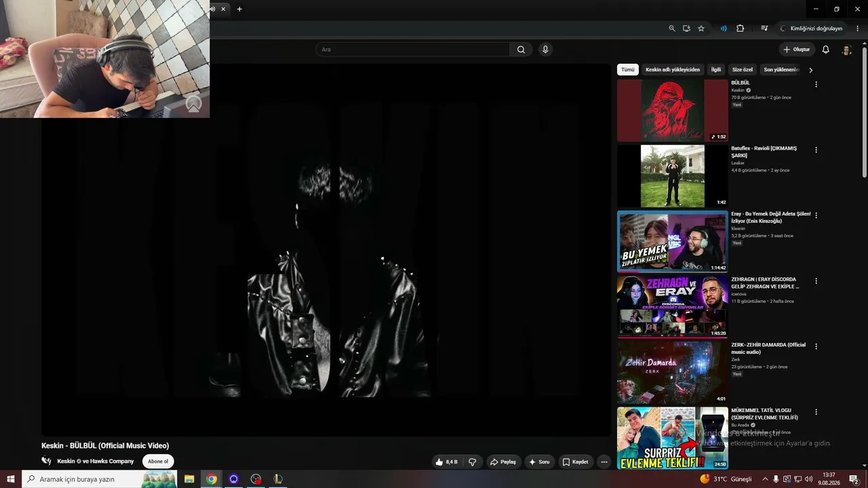Select the Size özel chip
Viewport: 868px width, 488px height.
743,70
